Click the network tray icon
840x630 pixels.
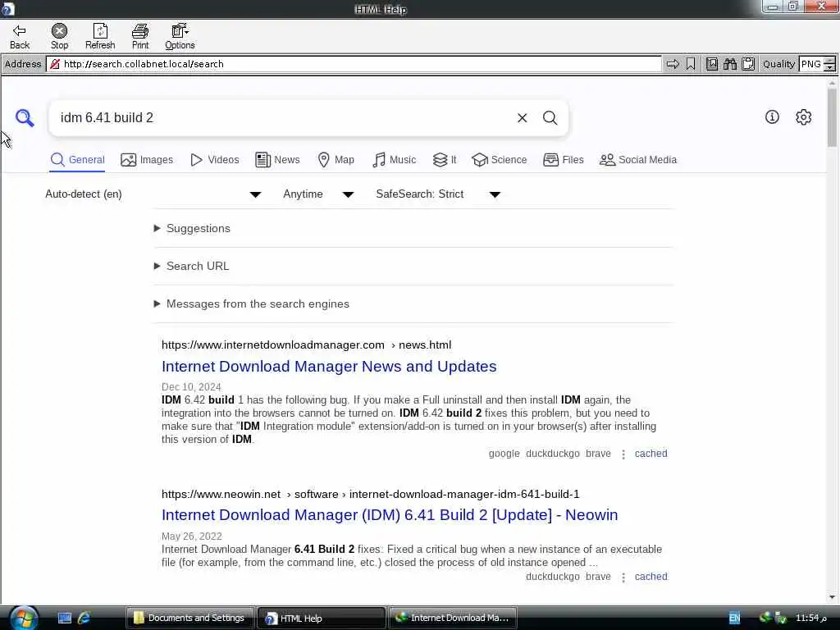point(781,619)
